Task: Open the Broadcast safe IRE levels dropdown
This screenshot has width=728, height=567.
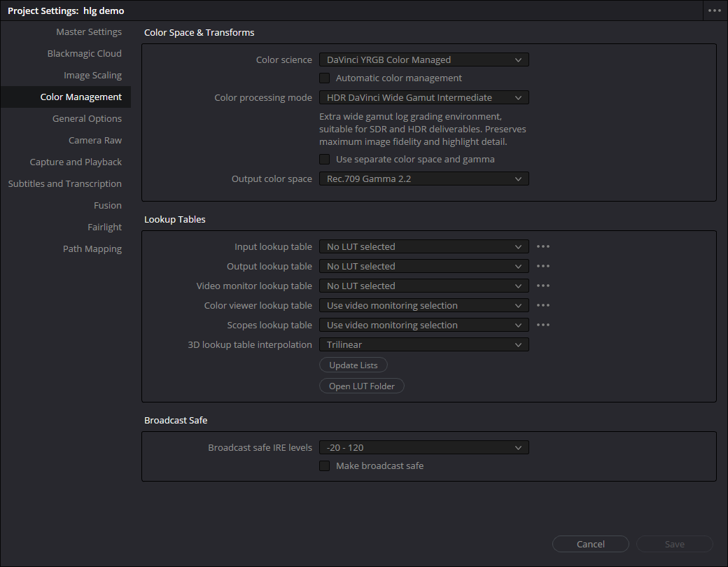Action: (423, 448)
